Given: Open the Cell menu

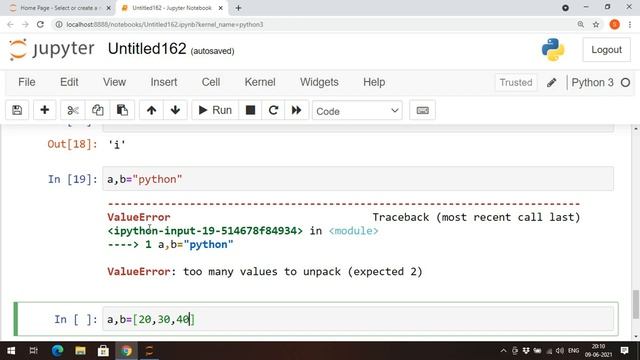Looking at the screenshot, I should 211,82.
